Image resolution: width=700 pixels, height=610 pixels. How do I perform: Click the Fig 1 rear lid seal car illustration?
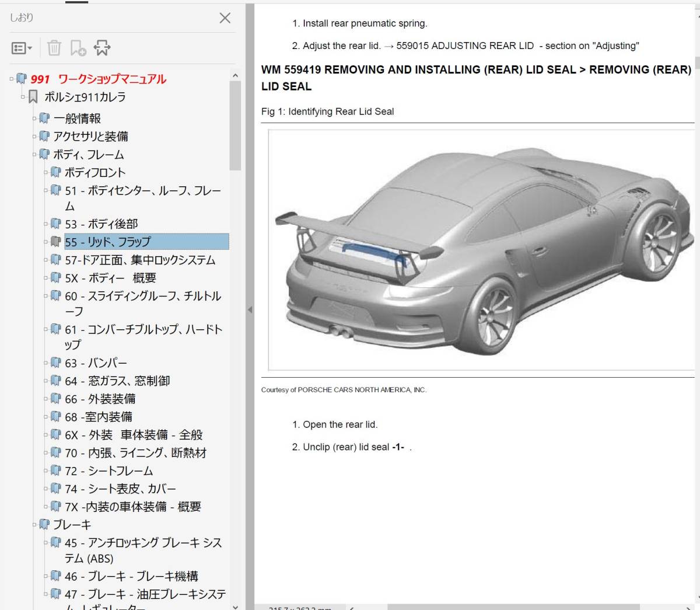(x=482, y=249)
